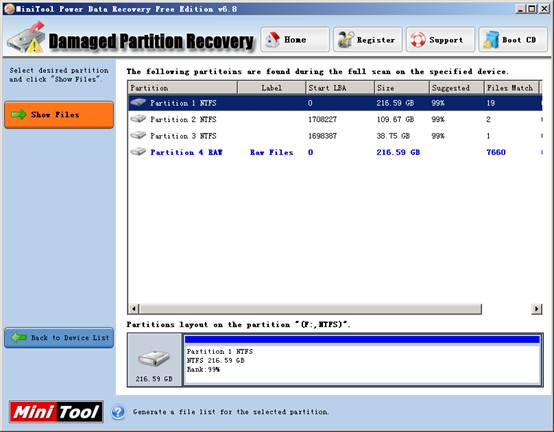
Task: Maximize the MiniTool window
Action: click(532, 9)
